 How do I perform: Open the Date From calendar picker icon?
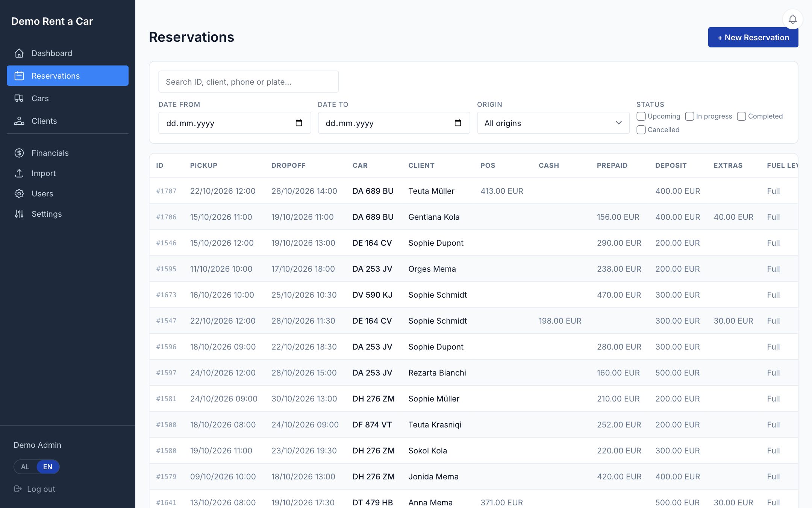299,123
